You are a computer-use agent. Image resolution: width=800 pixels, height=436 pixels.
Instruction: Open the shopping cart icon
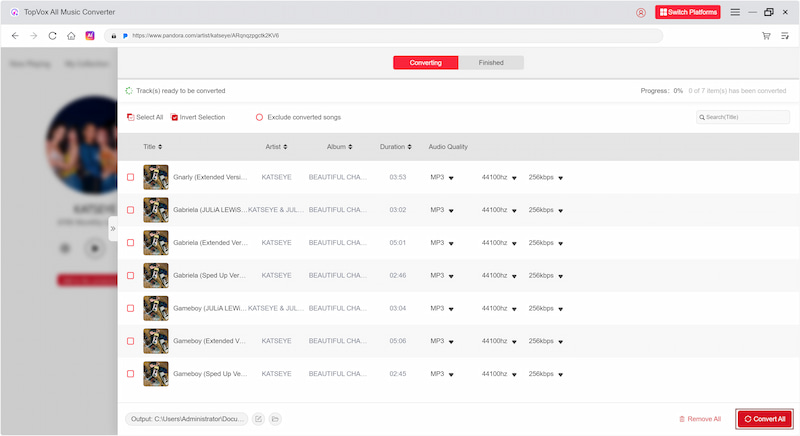click(x=766, y=35)
